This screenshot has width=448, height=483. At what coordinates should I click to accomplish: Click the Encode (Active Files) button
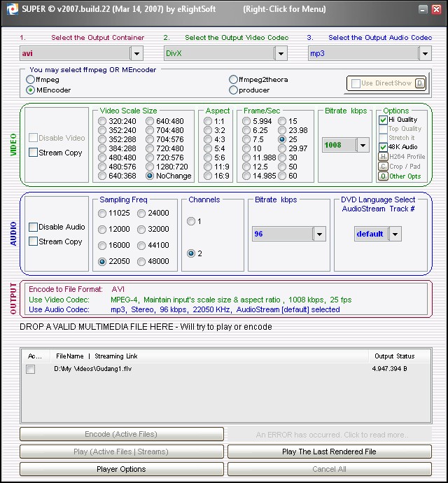(121, 434)
